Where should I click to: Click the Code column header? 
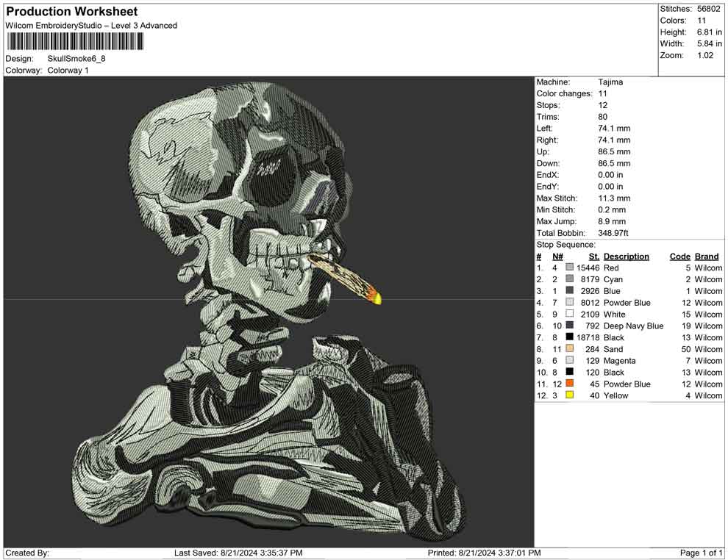click(679, 256)
